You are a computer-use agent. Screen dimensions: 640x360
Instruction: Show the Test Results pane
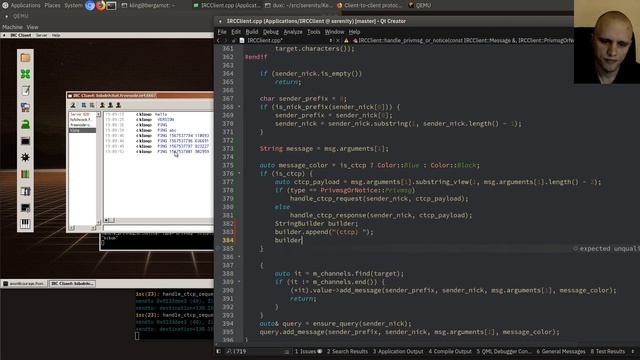[x=608, y=351]
